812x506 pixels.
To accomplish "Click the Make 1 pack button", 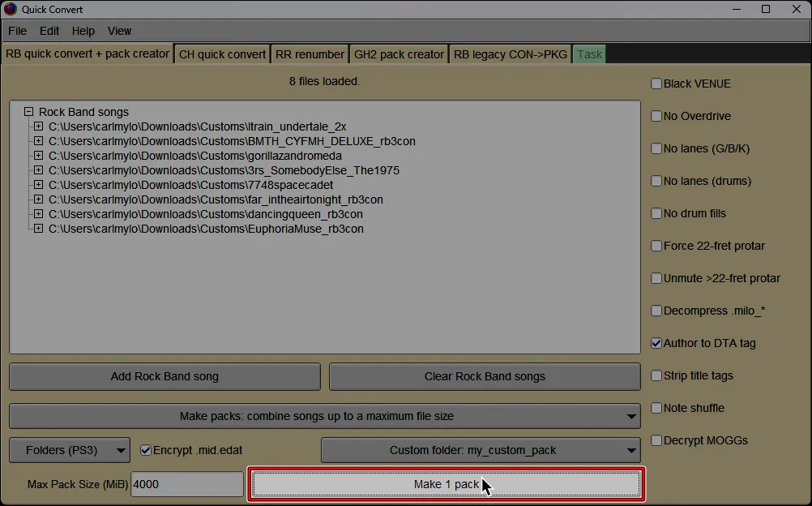I will point(447,484).
